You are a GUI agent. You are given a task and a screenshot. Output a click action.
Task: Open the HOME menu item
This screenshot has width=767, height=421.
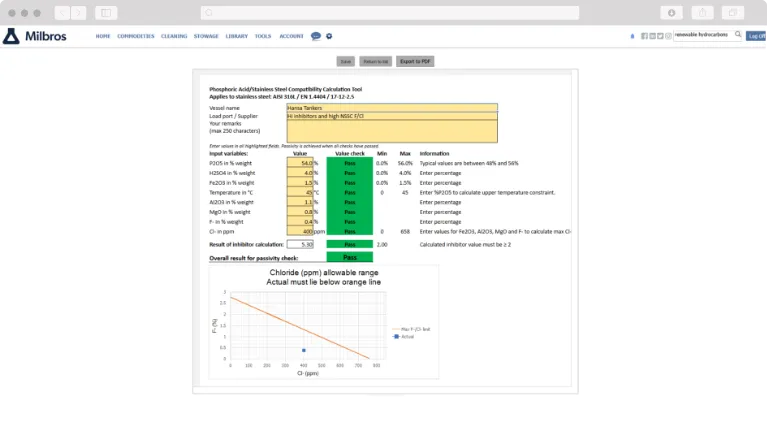click(x=103, y=36)
